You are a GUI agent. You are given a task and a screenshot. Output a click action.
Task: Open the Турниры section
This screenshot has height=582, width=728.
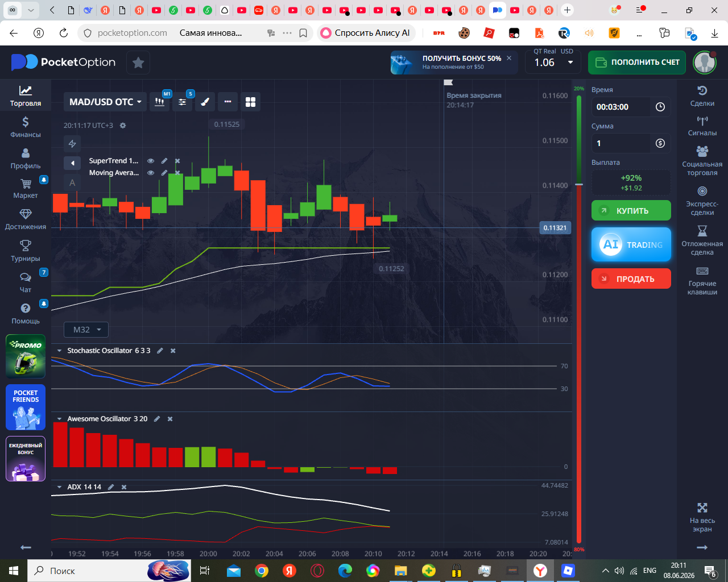pos(26,251)
